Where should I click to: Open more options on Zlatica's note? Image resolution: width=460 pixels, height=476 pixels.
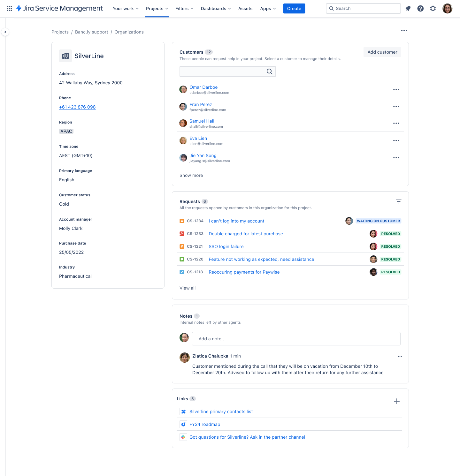pos(400,357)
